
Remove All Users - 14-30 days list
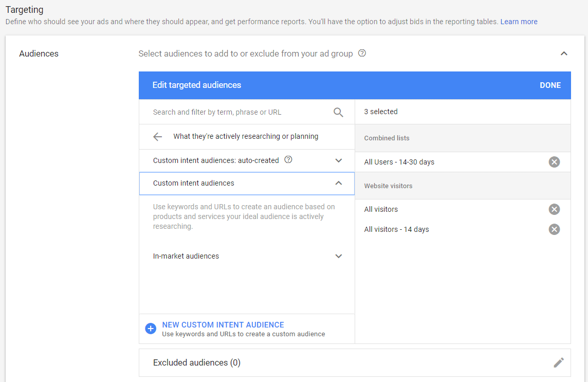point(554,162)
